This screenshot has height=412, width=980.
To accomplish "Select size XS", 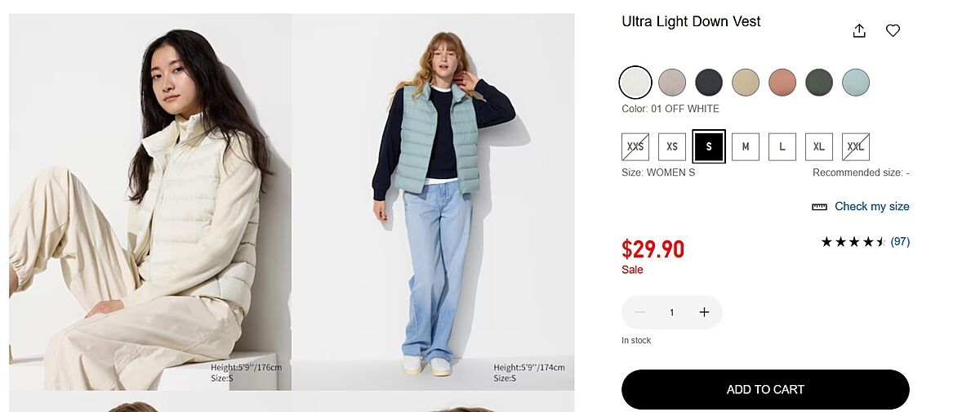I will pyautogui.click(x=672, y=147).
